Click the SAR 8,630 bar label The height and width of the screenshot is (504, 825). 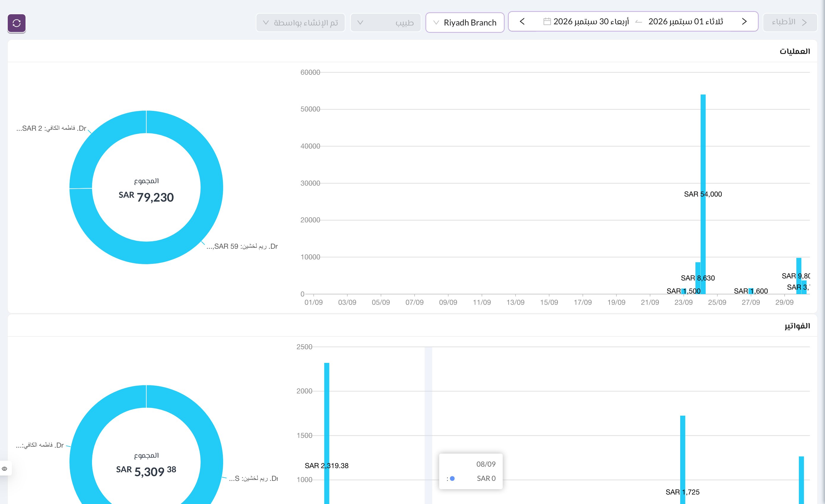pos(698,278)
